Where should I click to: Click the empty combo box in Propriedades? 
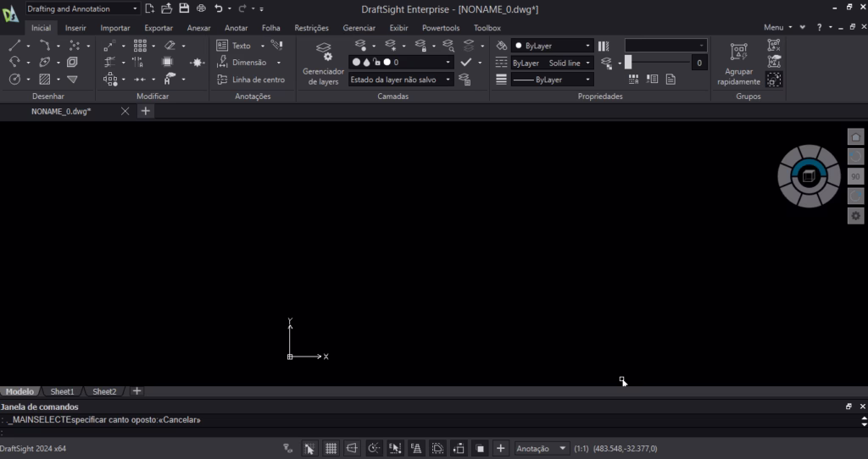point(665,46)
